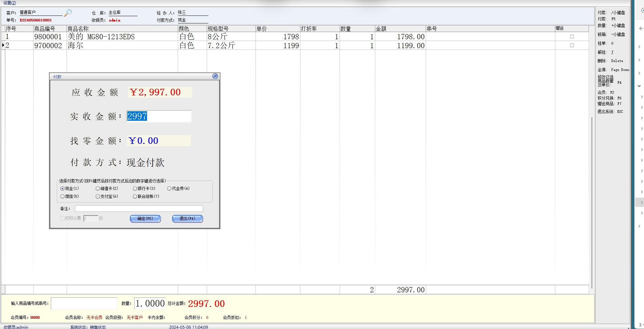Screen dimensions: 644x329
Task: Click the 实收金额 amount received field
Action: (159, 116)
